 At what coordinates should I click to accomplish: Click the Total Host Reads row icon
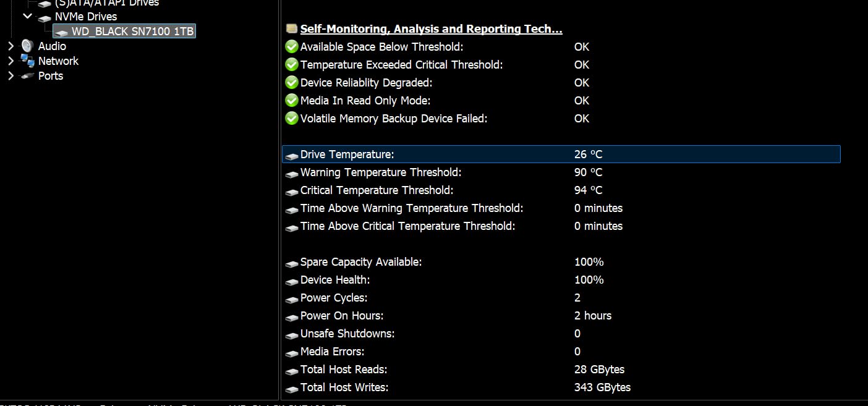pyautogui.click(x=292, y=371)
